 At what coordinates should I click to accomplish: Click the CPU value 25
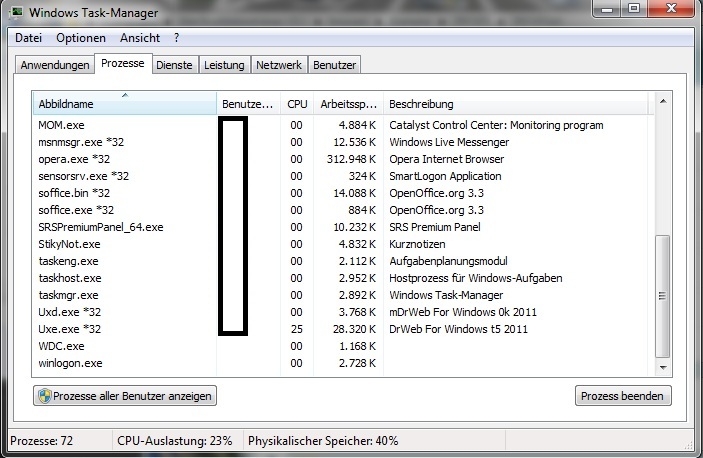coord(296,329)
